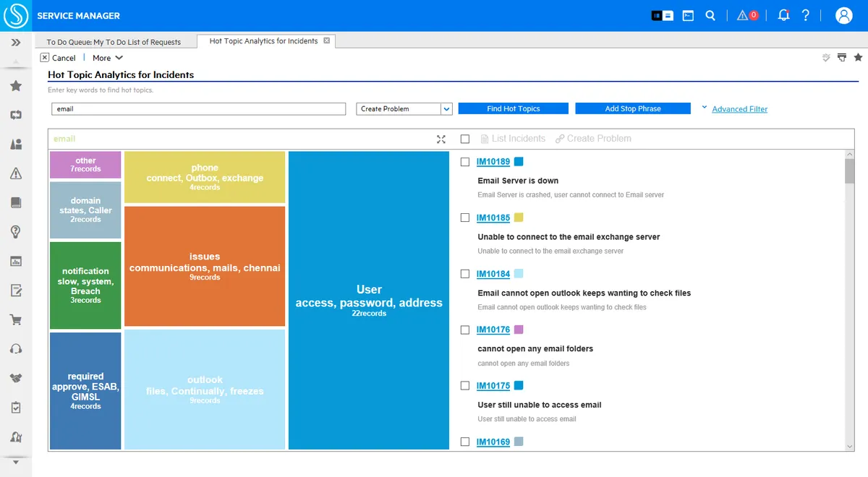The height and width of the screenshot is (477, 868).
Task: Click the Find Hot Topics button
Action: pyautogui.click(x=514, y=108)
